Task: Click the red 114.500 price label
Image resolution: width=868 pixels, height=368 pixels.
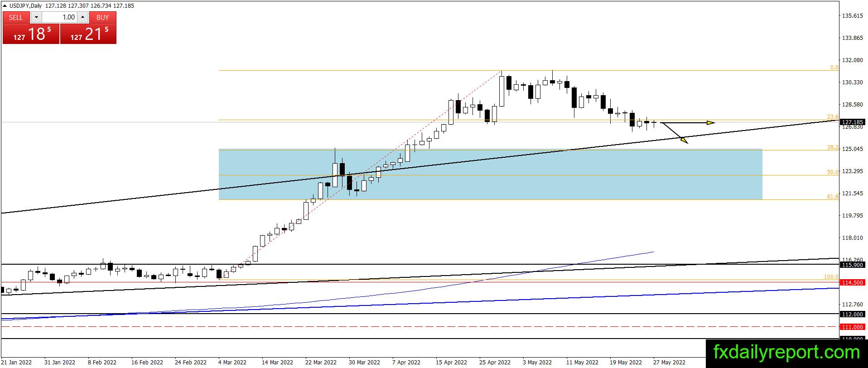Action: [852, 282]
